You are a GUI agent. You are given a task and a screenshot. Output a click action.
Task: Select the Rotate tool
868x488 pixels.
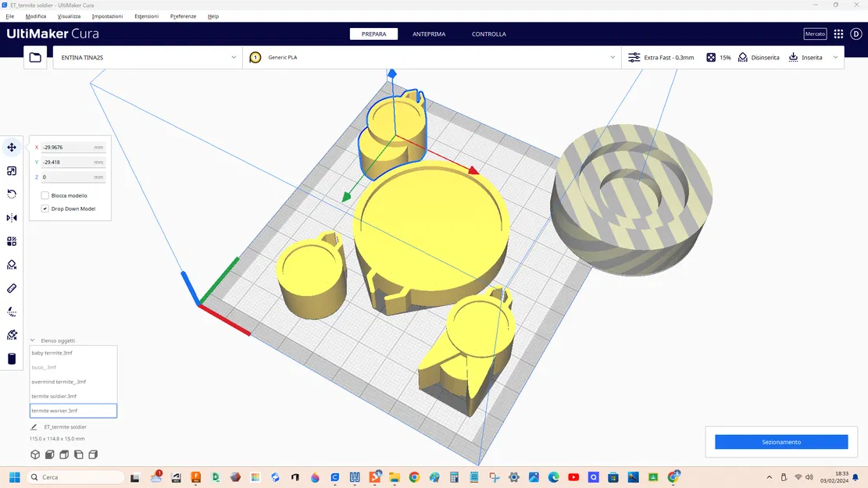pos(11,194)
